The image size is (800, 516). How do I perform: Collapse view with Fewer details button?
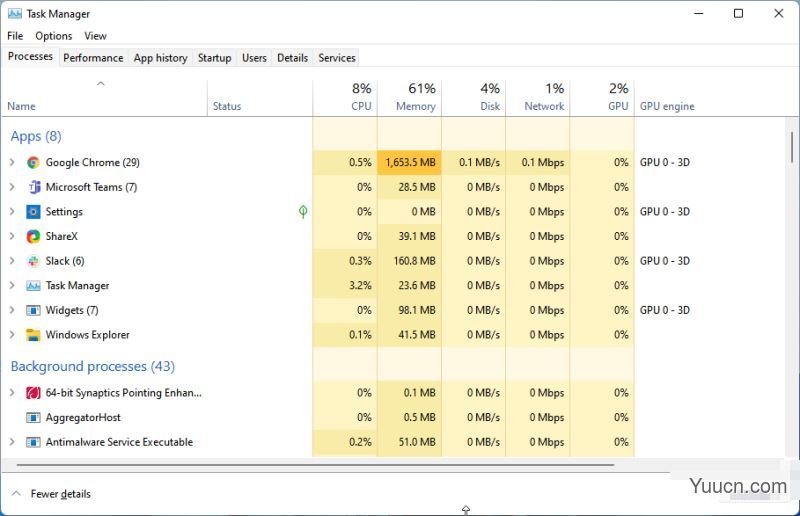point(51,494)
